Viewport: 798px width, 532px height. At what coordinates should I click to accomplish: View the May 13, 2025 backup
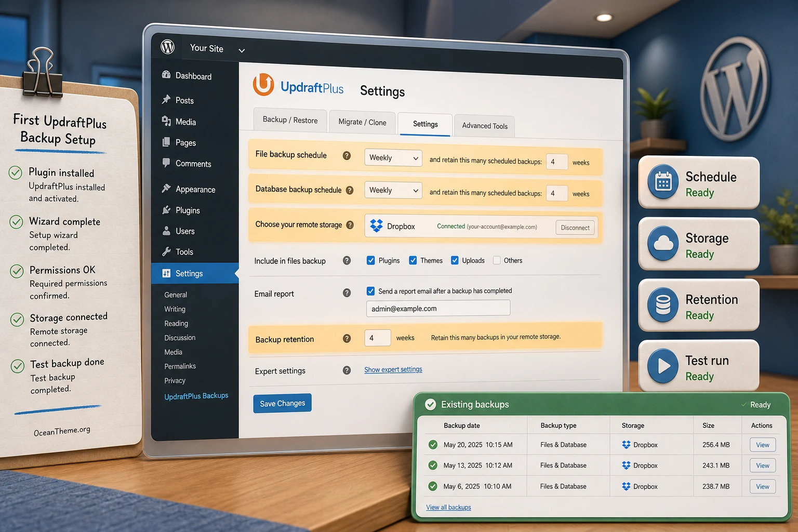coord(763,465)
